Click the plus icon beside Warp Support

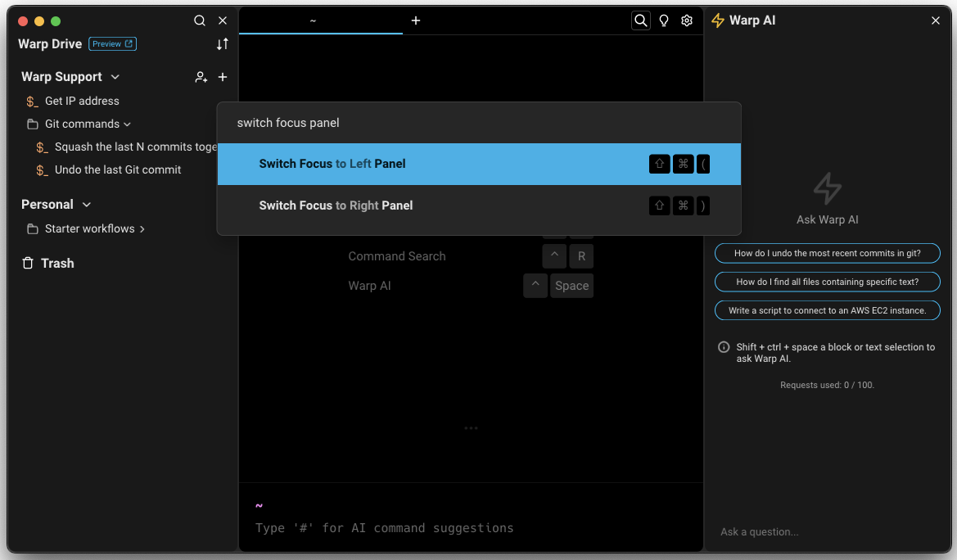(223, 77)
